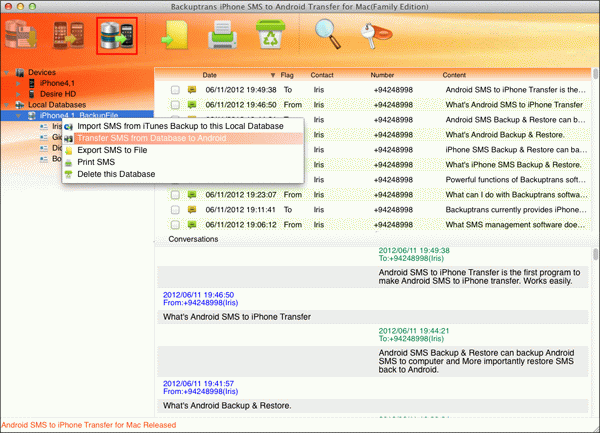Click the key registration icon

376,36
